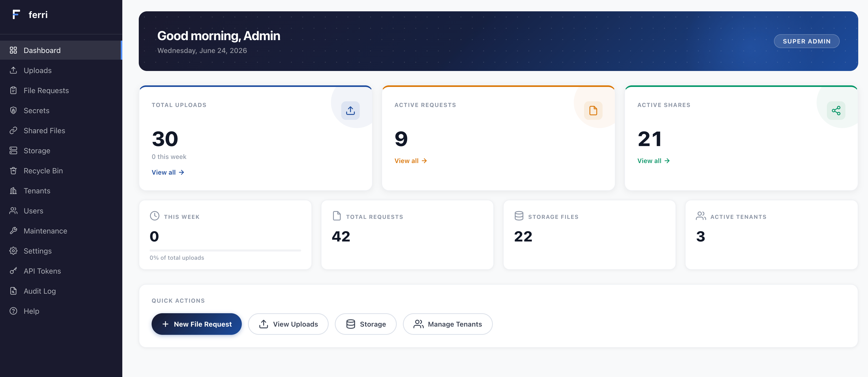Click View all under Active Shares
868x377 pixels.
tap(653, 161)
